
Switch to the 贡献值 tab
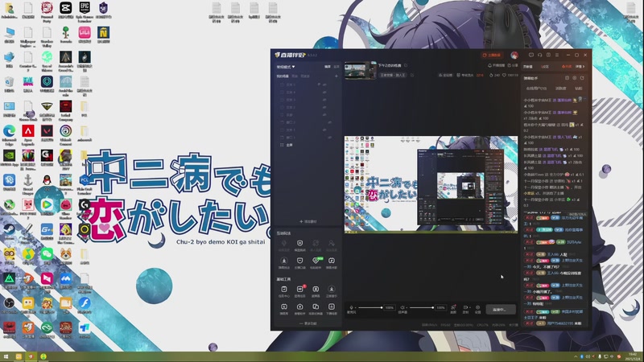pos(528,67)
